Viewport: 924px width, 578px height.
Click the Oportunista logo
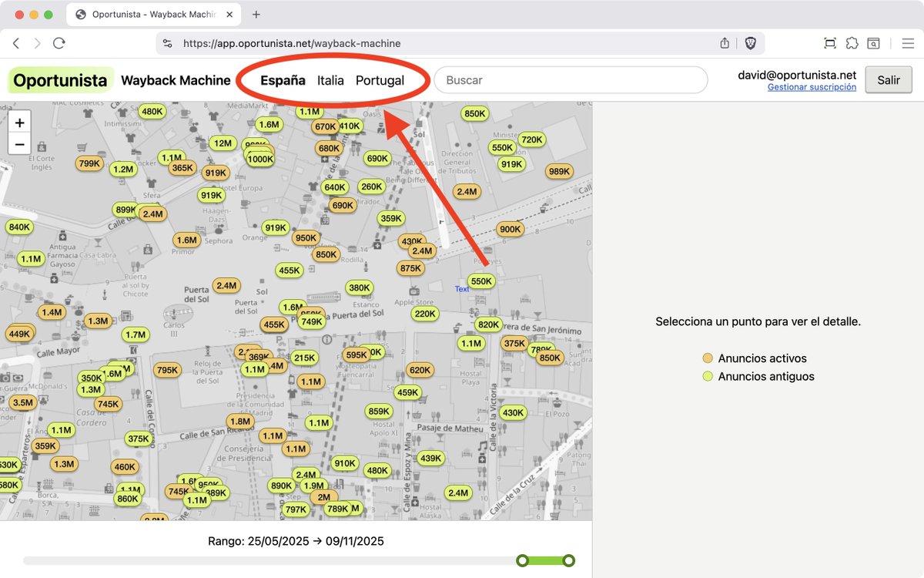click(60, 80)
